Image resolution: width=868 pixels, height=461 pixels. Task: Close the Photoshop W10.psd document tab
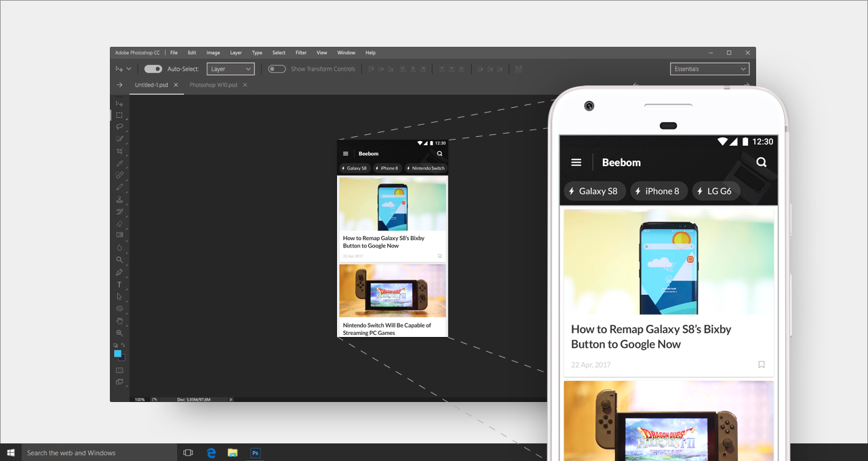click(x=245, y=85)
